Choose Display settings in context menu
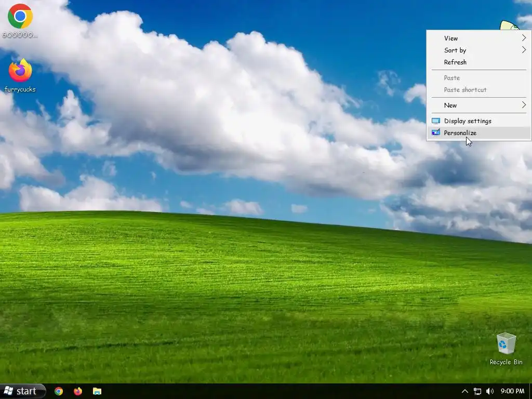 (x=478, y=121)
